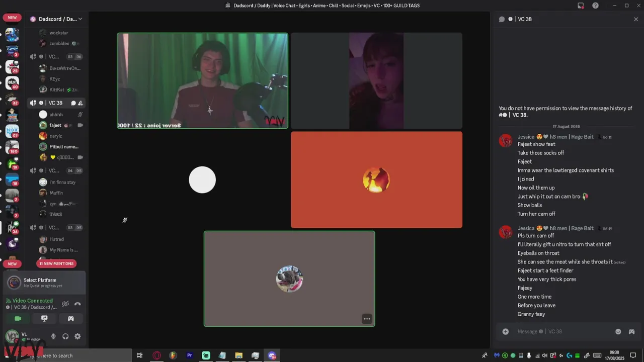Open the second Jessica h8 men username
Viewport: 644px width, 362px height.
tap(555, 228)
